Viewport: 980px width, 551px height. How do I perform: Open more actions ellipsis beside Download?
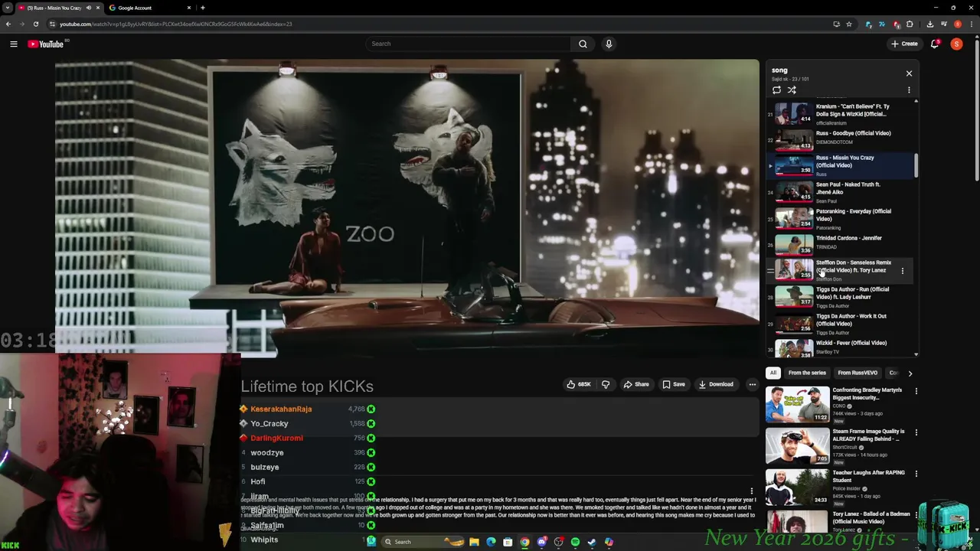[752, 384]
